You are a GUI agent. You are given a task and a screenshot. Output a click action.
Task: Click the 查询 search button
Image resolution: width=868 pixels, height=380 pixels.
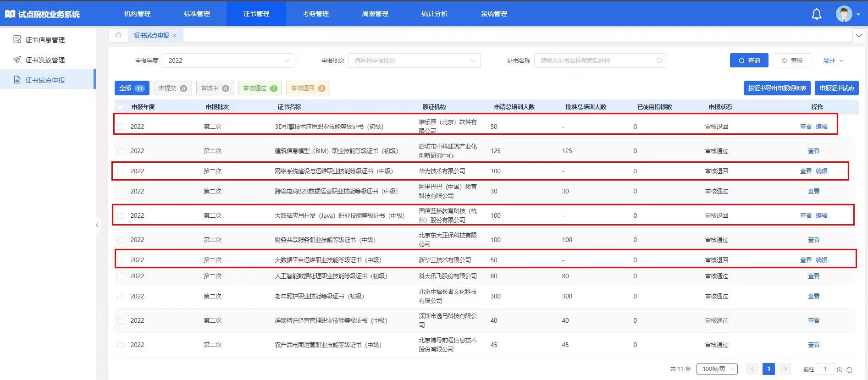coord(749,61)
